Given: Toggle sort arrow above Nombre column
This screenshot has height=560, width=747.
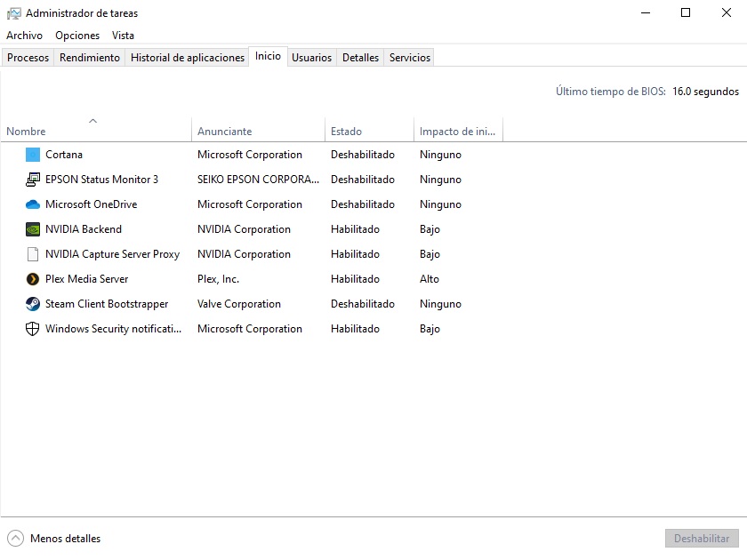Looking at the screenshot, I should point(92,121).
